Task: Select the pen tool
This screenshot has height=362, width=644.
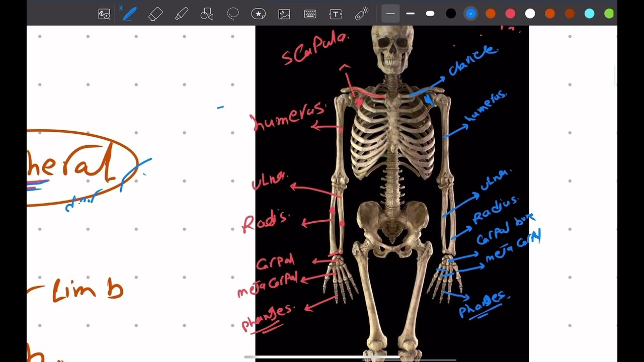Action: [129, 14]
